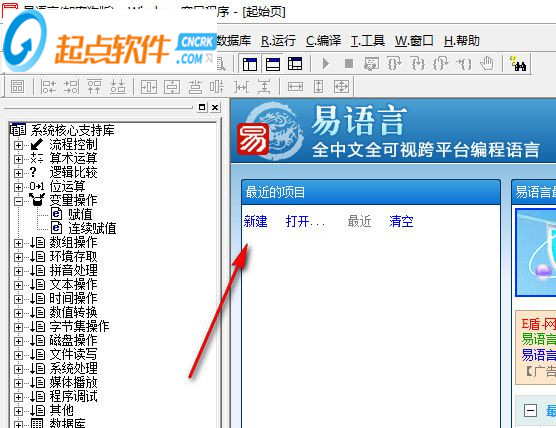Image resolution: width=556 pixels, height=428 pixels.
Task: Click the debug window icon after Stop
Action: coord(371,64)
